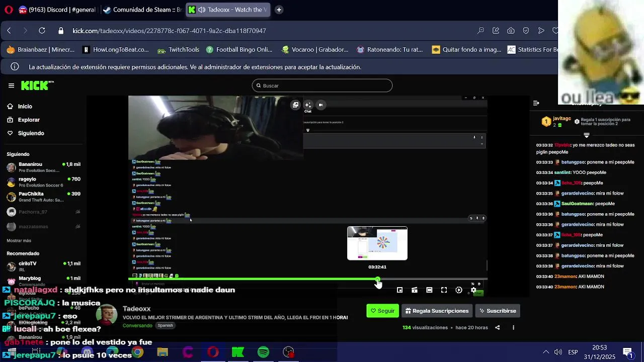Click the Regala Suscripciones button
This screenshot has height=362, width=644.
pyautogui.click(x=437, y=311)
